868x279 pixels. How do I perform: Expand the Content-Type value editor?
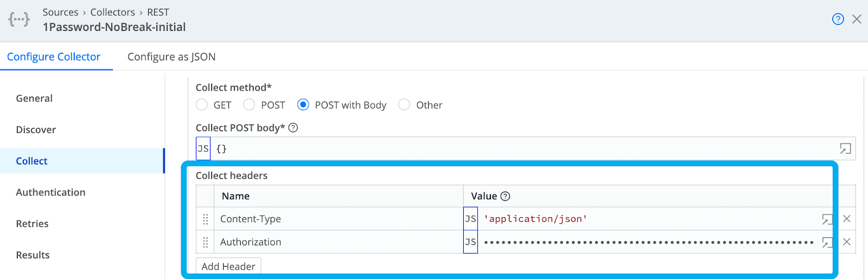pyautogui.click(x=827, y=219)
